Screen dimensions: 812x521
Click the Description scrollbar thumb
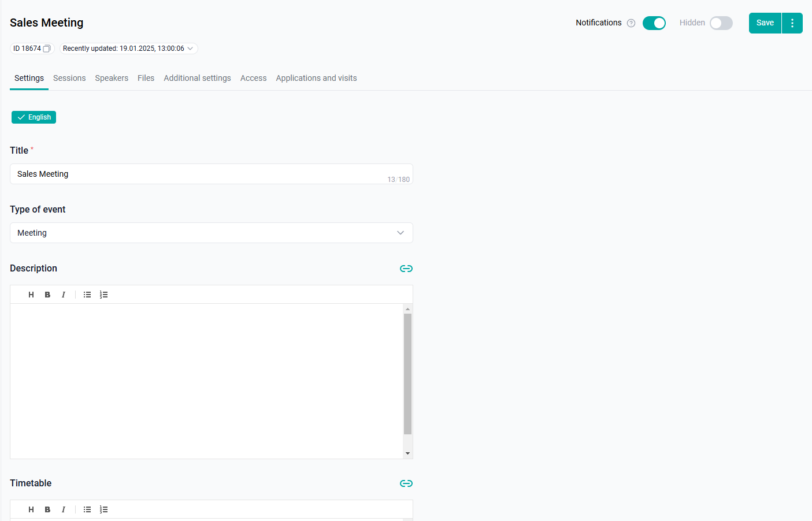click(x=407, y=374)
